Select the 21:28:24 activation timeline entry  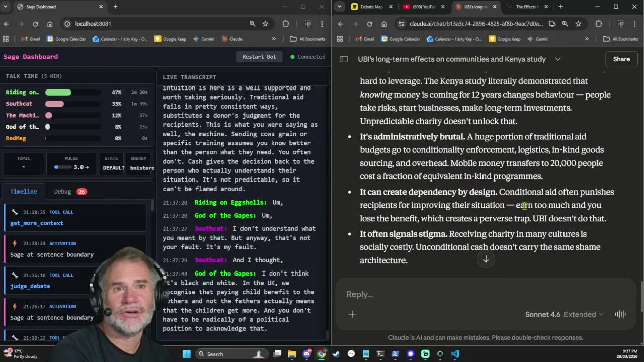point(75,249)
